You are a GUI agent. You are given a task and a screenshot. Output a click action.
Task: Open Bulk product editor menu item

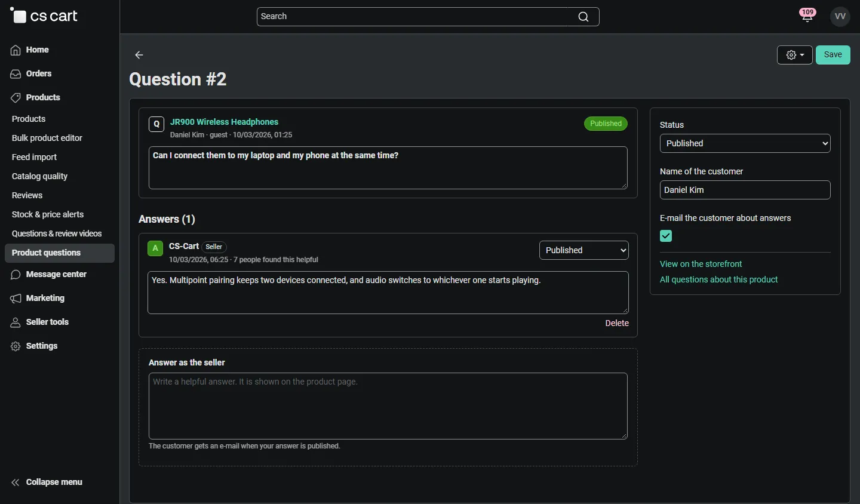coord(47,138)
